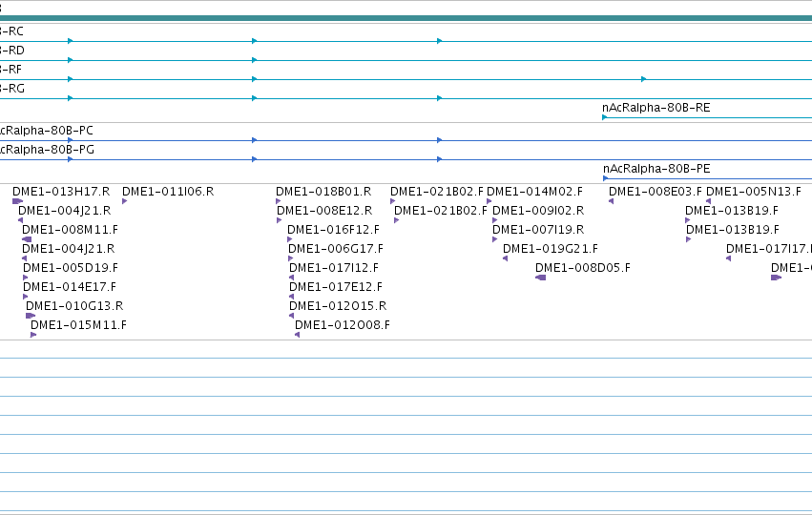This screenshot has width=812, height=515.
Task: Click the DME1-011I06.R label
Action: coord(168,192)
